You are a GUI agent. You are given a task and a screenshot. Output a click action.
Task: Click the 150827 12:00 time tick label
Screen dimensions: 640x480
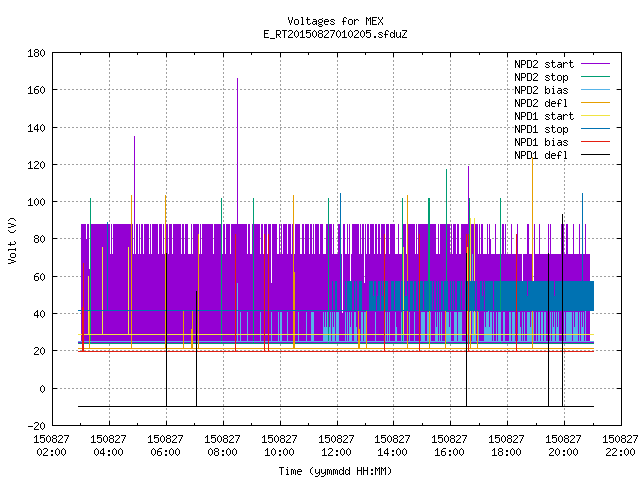coord(336,446)
